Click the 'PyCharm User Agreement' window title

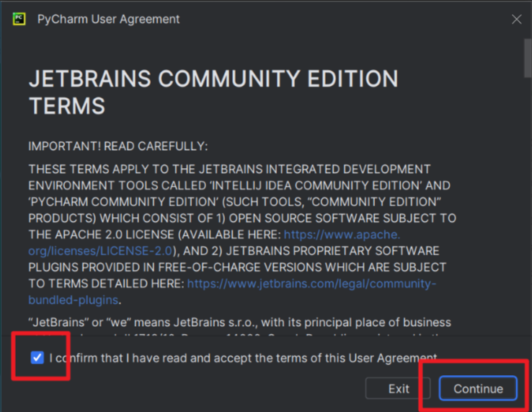coord(109,19)
